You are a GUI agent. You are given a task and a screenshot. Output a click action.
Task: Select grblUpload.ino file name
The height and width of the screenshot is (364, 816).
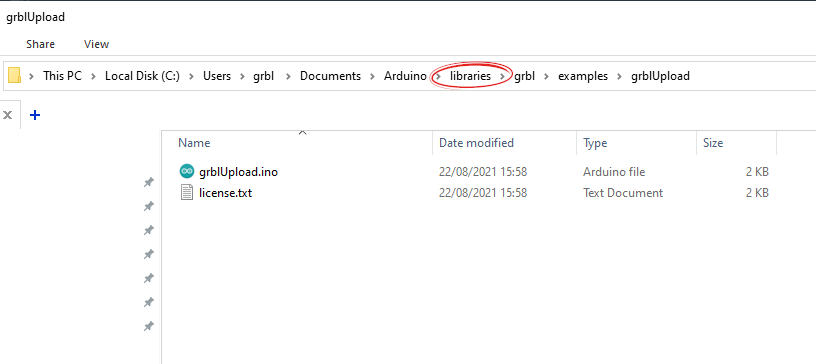(238, 171)
